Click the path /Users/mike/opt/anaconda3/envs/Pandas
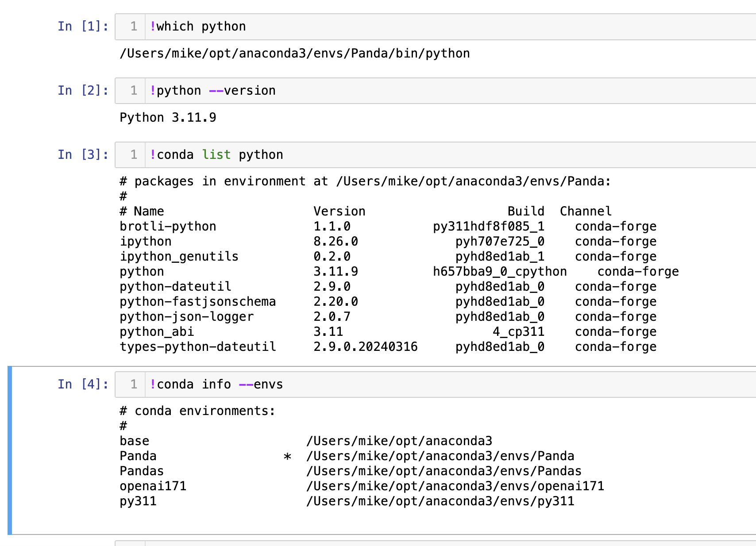This screenshot has height=546, width=756. point(444,471)
